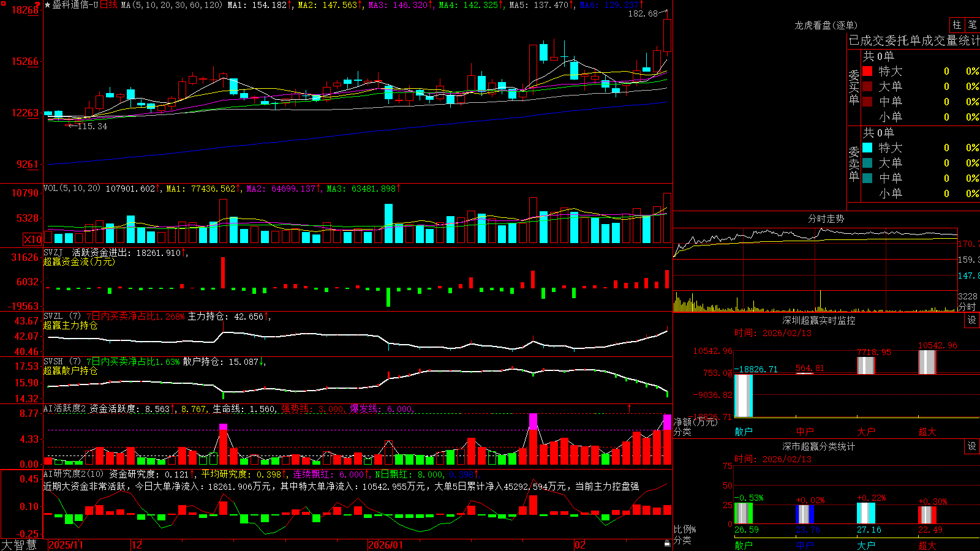Click the 爆发线: 6.000 label
980x551 pixels.
point(381,409)
